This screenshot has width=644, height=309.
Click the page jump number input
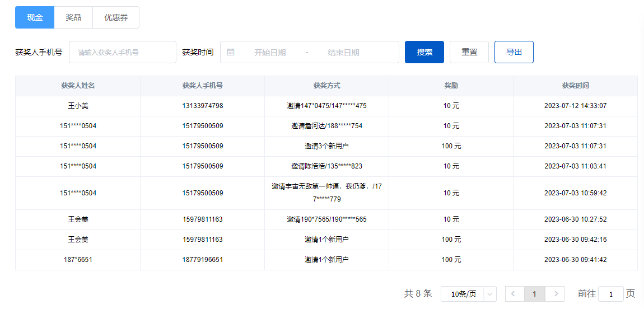tap(611, 294)
